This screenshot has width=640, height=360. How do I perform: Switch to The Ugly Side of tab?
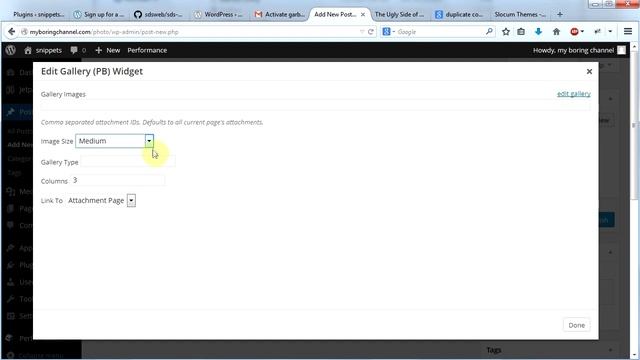coord(400,14)
